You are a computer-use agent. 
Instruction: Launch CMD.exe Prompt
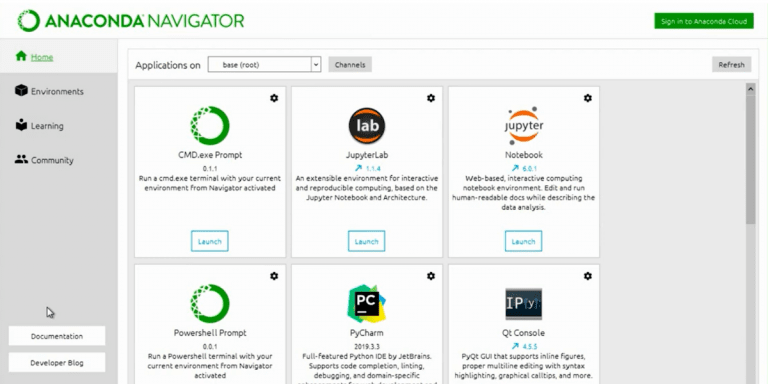click(x=210, y=241)
